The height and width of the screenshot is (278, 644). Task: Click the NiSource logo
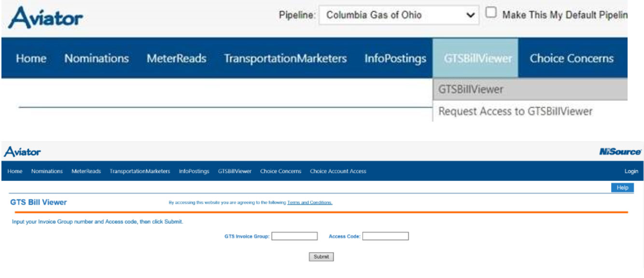click(620, 152)
